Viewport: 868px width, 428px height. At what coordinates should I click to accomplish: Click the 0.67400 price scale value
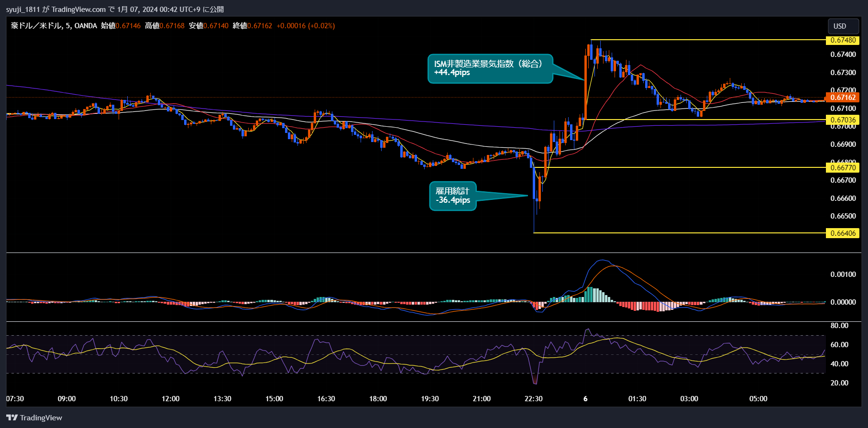[843, 55]
